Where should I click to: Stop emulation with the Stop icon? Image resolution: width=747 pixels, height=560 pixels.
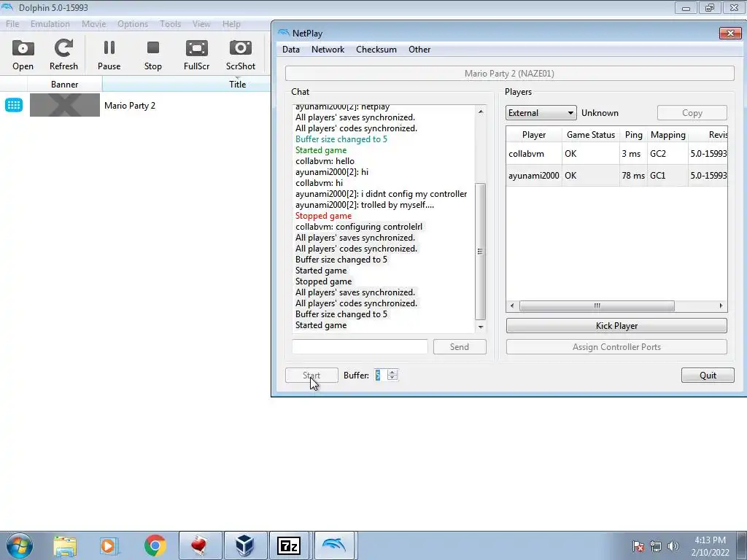click(153, 55)
